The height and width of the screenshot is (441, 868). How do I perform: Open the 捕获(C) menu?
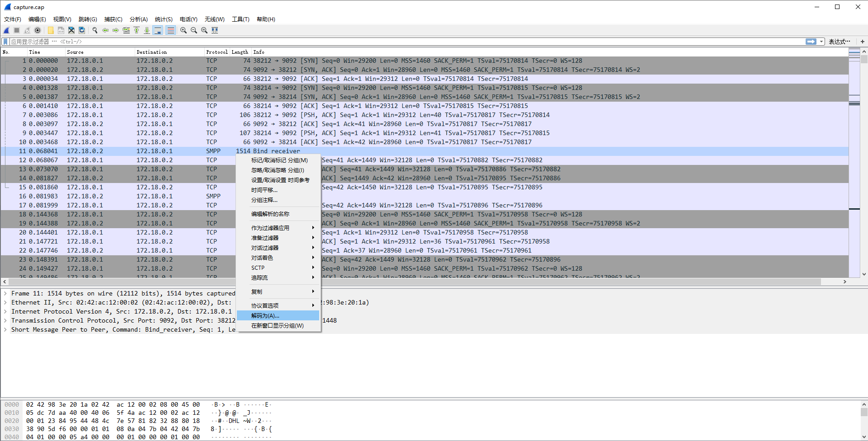(x=113, y=19)
